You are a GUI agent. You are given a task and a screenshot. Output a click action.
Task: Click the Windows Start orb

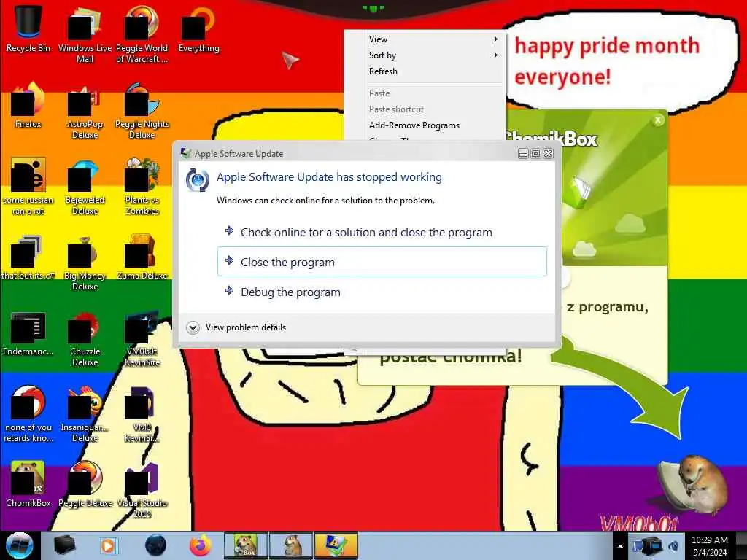(x=19, y=545)
